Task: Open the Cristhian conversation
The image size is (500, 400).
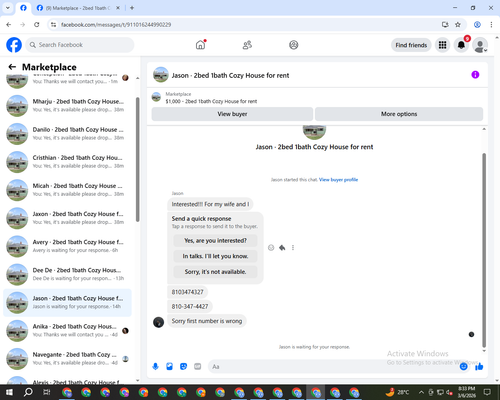Action: [67, 162]
